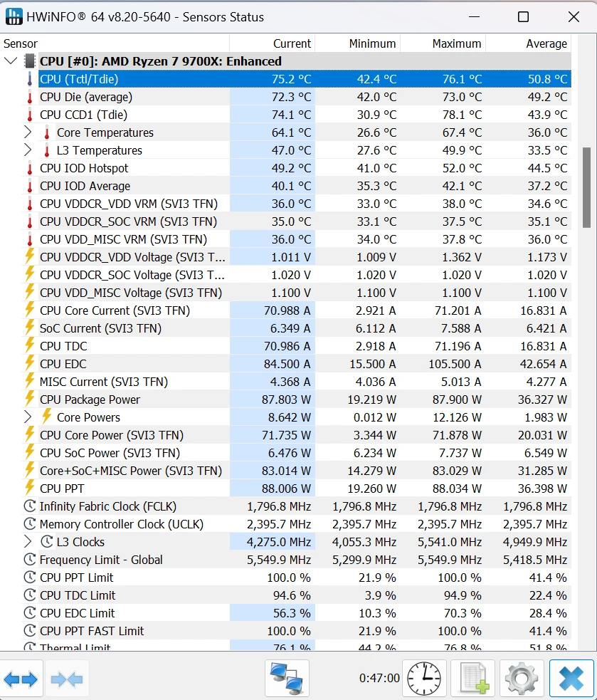Click the expand/shrink arrows icon in bottom toolbar
The width and height of the screenshot is (597, 700).
pyautogui.click(x=21, y=679)
